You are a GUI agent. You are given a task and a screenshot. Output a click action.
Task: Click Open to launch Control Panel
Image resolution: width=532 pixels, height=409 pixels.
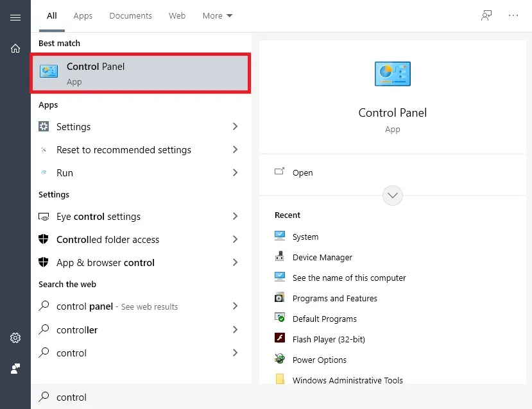point(302,172)
